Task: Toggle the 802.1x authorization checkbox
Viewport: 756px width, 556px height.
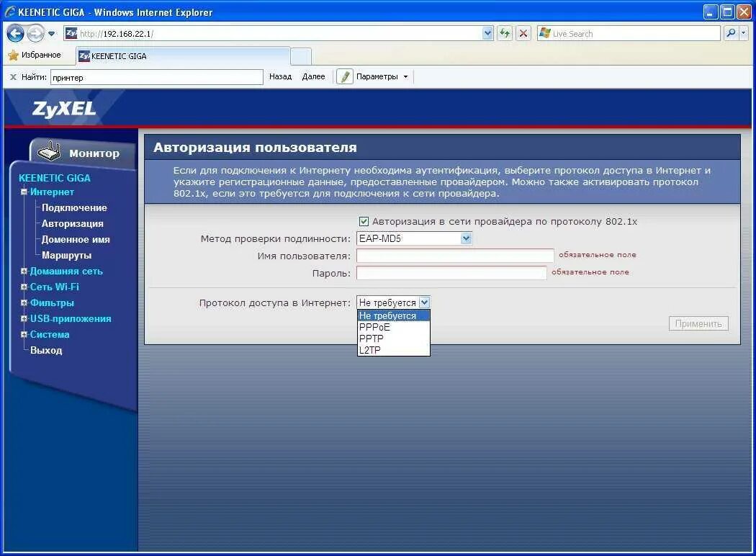Action: (x=364, y=221)
